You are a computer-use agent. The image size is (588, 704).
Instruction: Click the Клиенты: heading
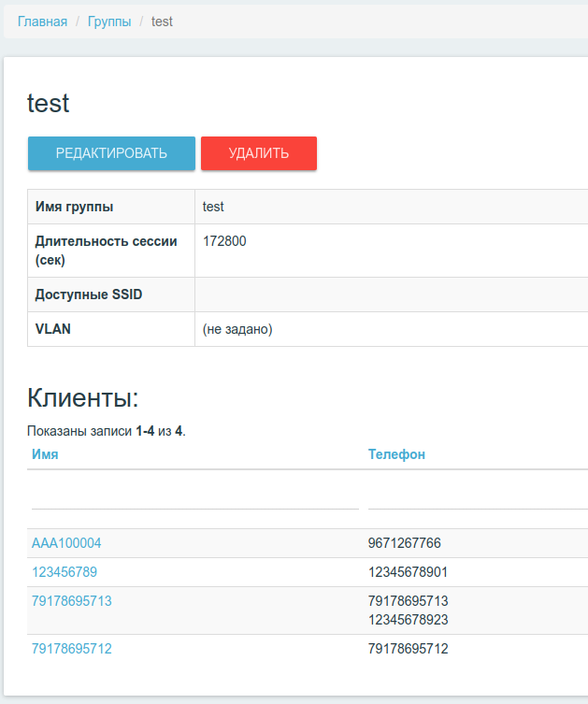[83, 397]
